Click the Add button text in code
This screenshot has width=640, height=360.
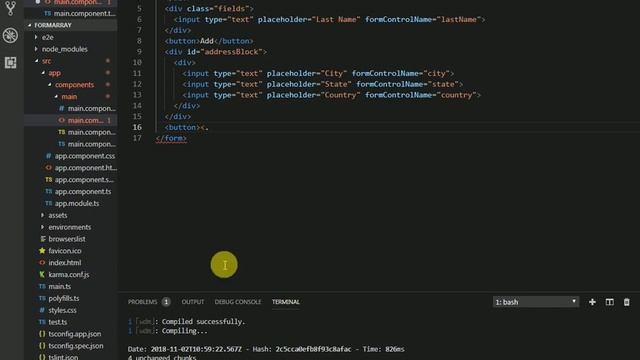coord(207,41)
